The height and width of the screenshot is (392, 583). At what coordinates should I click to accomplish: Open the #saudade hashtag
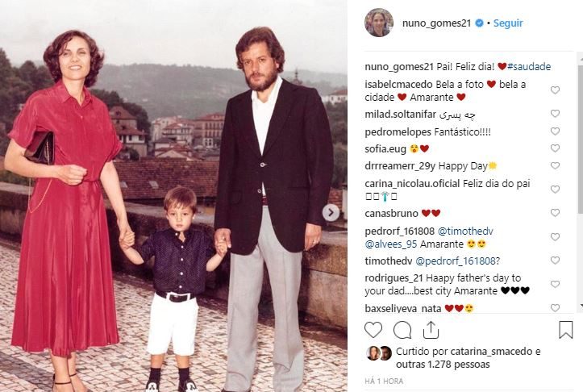pos(529,67)
